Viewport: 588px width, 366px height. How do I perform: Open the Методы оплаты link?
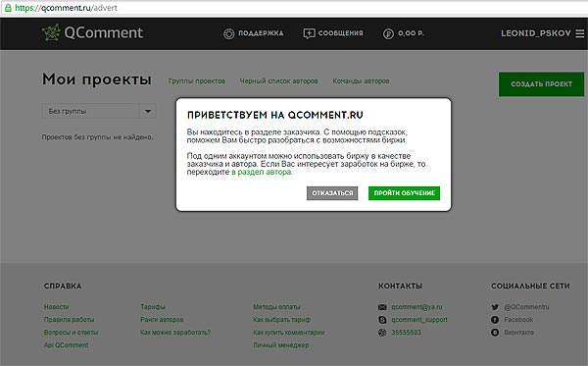coord(276,307)
